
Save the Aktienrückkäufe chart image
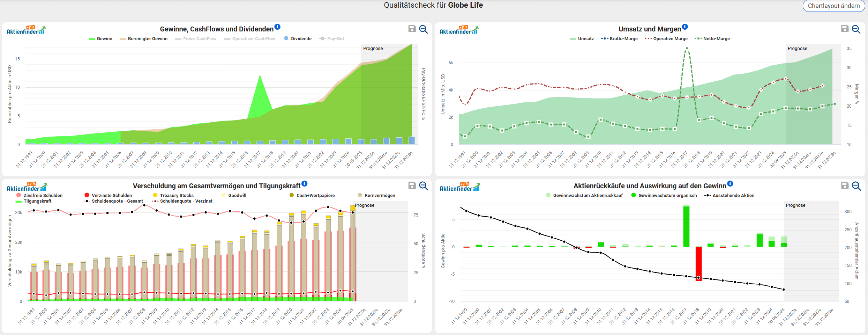(845, 185)
